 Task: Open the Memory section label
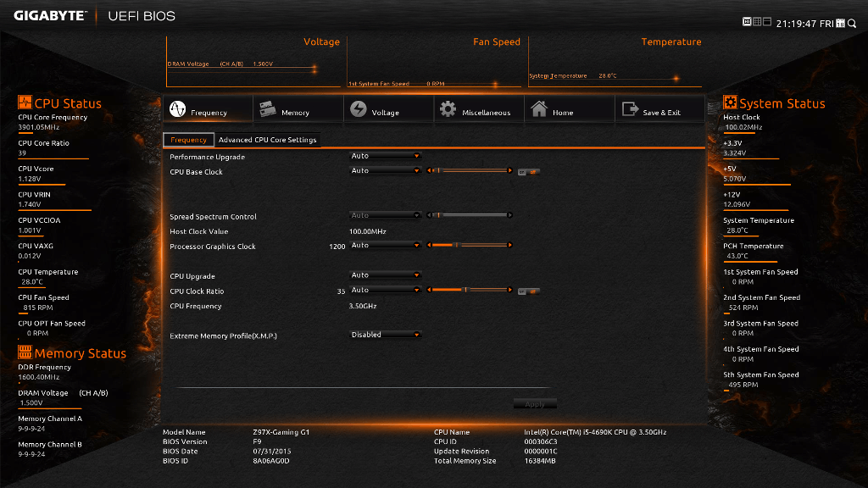click(295, 113)
